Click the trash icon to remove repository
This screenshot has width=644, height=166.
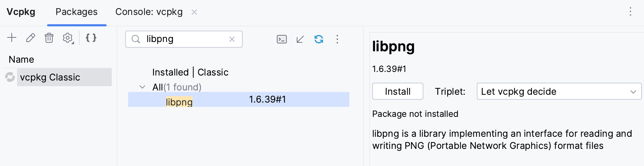[x=49, y=38]
